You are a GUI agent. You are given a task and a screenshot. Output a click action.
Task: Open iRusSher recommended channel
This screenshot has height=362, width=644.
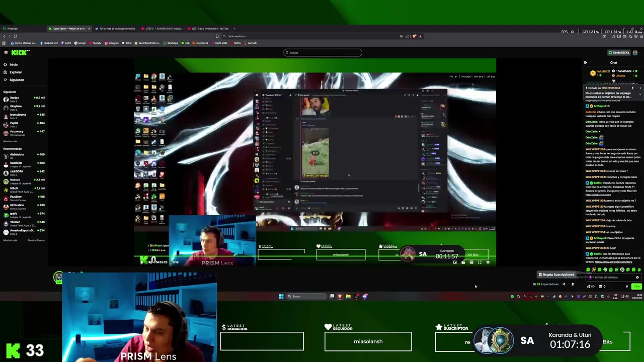click(x=24, y=198)
